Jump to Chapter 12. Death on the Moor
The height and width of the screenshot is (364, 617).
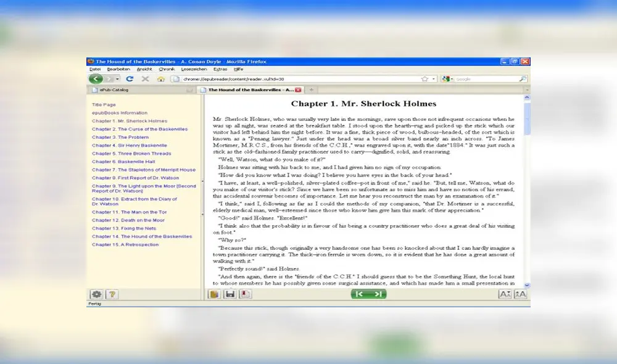click(x=128, y=220)
